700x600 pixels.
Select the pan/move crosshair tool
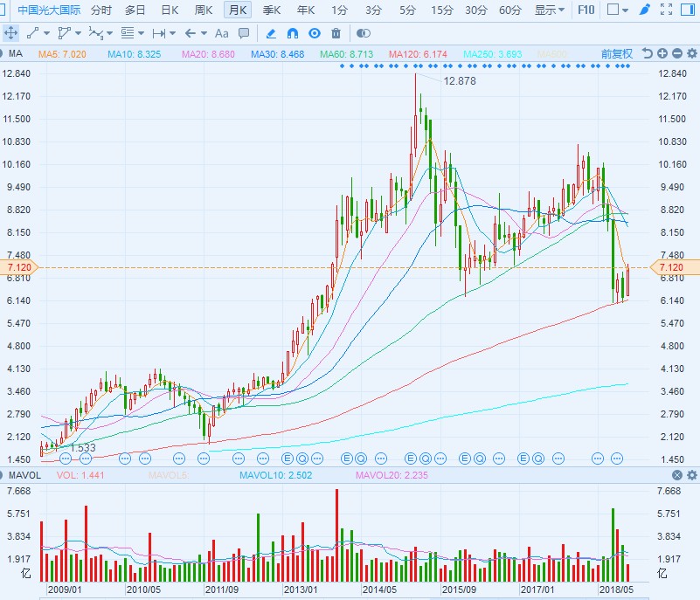(x=11, y=33)
